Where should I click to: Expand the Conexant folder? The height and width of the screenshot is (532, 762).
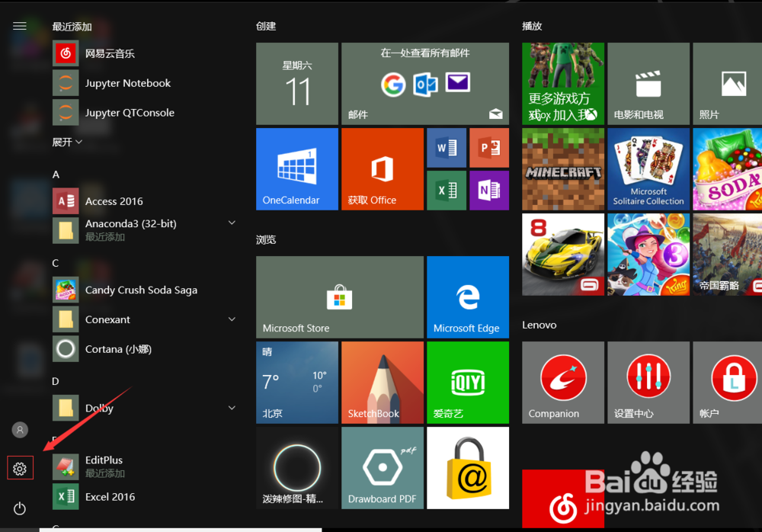[232, 319]
